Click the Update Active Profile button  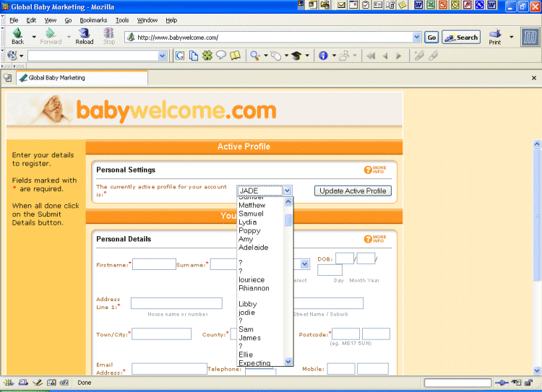pos(353,191)
